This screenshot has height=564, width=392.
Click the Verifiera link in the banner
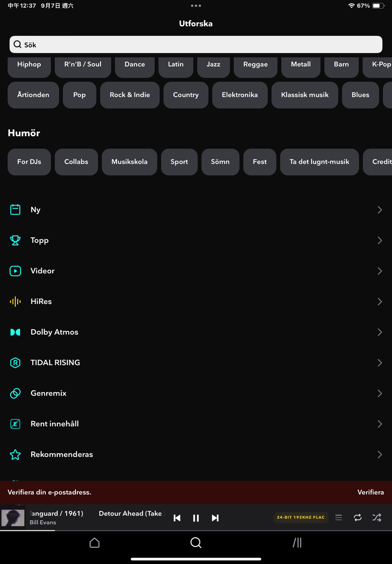pyautogui.click(x=370, y=492)
